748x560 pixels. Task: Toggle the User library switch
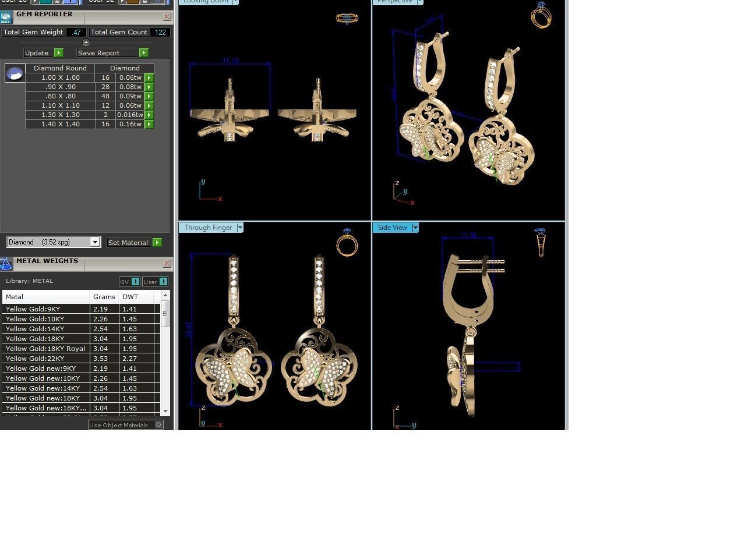[164, 282]
